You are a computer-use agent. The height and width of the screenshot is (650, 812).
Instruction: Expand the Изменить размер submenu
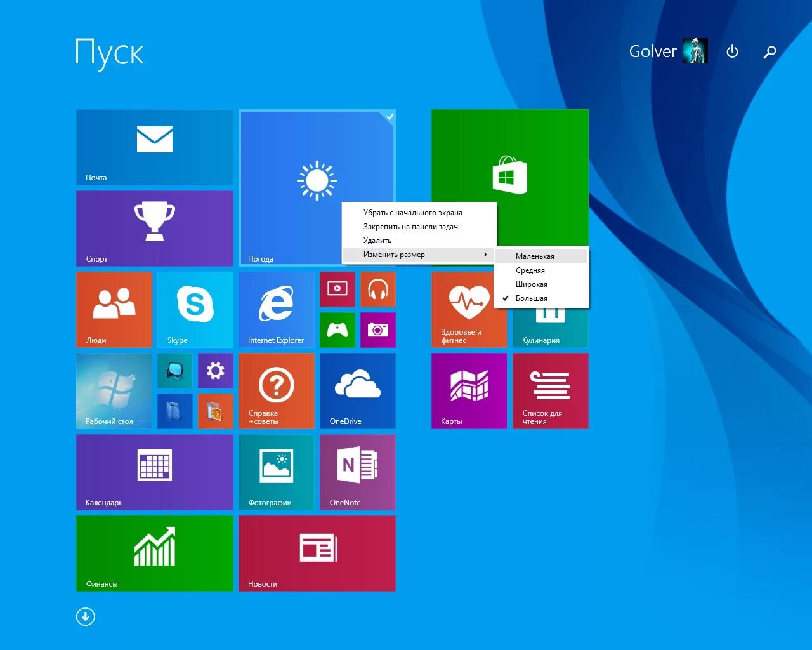pyautogui.click(x=419, y=255)
